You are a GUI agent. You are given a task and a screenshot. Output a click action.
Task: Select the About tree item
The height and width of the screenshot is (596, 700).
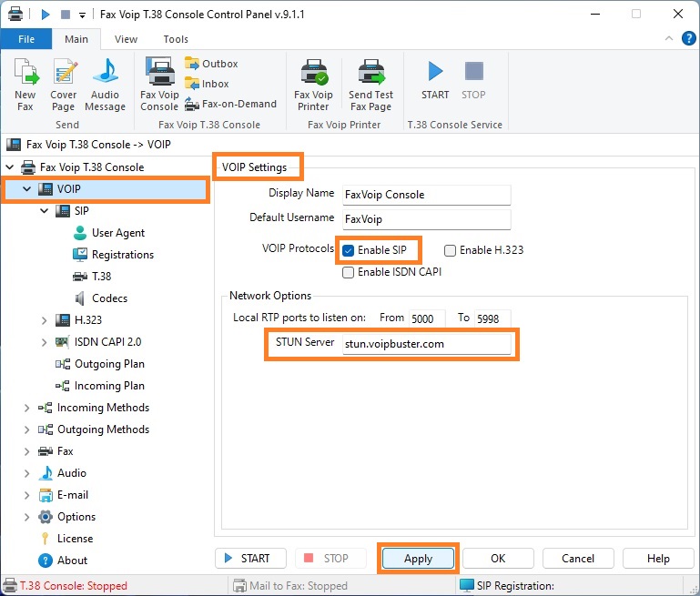pos(63,561)
